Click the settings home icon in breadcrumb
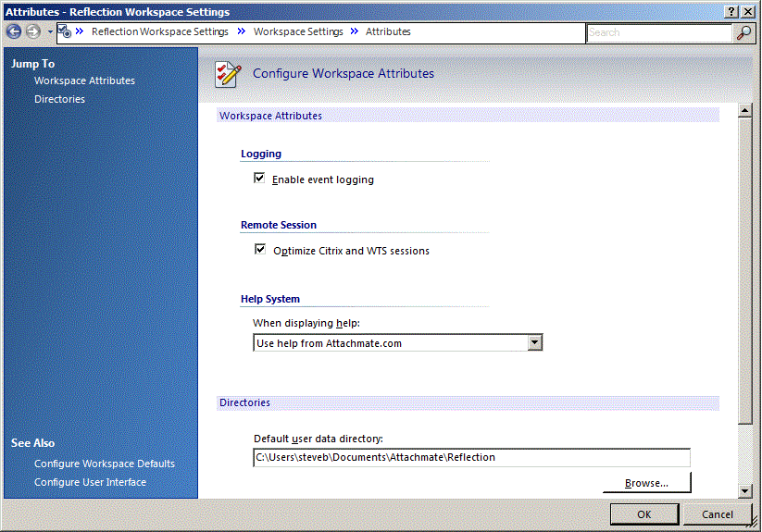 [x=65, y=31]
